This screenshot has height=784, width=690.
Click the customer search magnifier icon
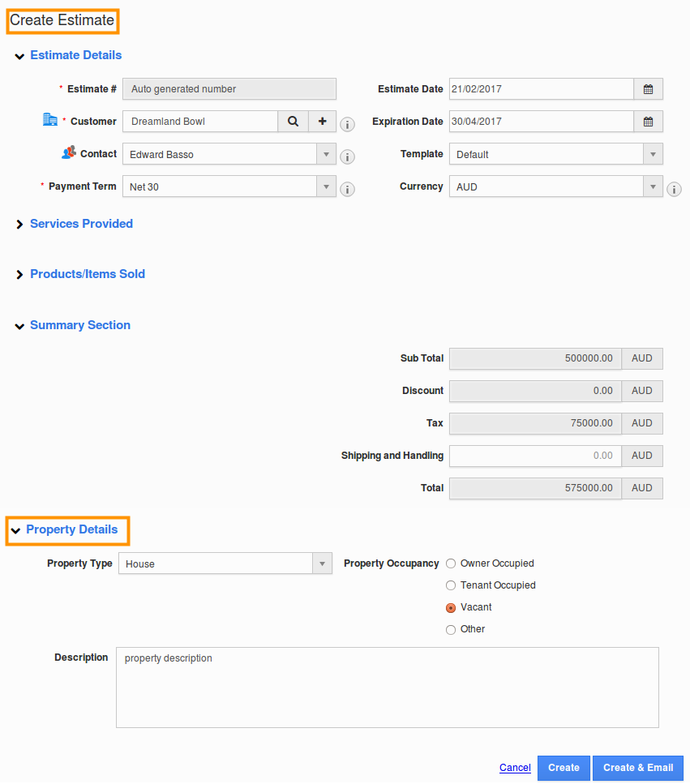pos(293,122)
